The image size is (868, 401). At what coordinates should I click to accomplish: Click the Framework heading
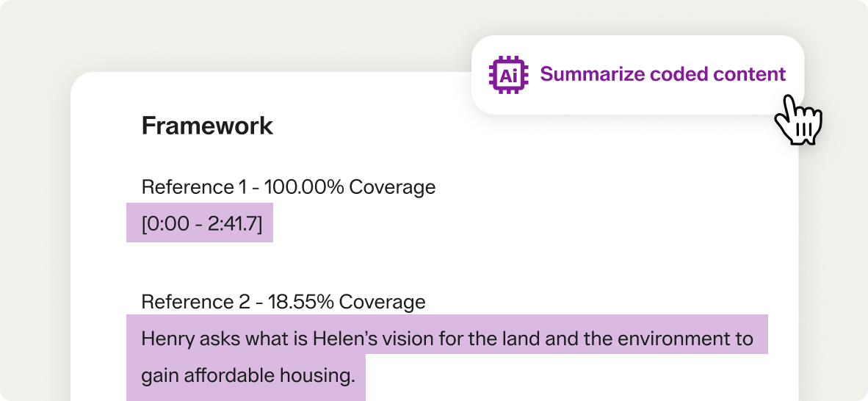[207, 126]
